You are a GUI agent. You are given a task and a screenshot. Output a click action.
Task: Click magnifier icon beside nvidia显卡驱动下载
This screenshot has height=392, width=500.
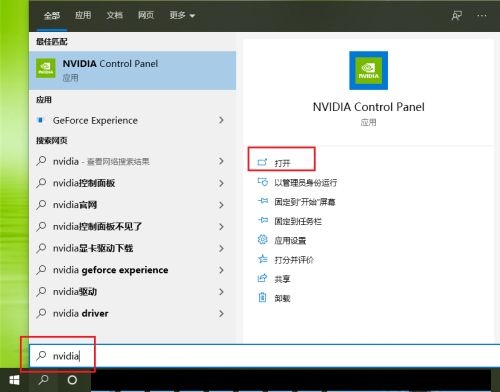(x=41, y=248)
